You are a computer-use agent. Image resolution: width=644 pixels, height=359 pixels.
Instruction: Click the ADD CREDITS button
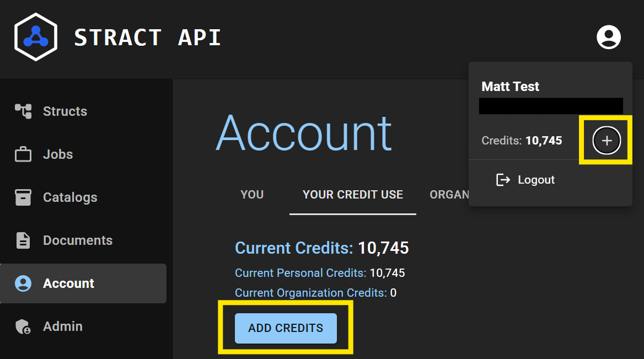tap(286, 328)
